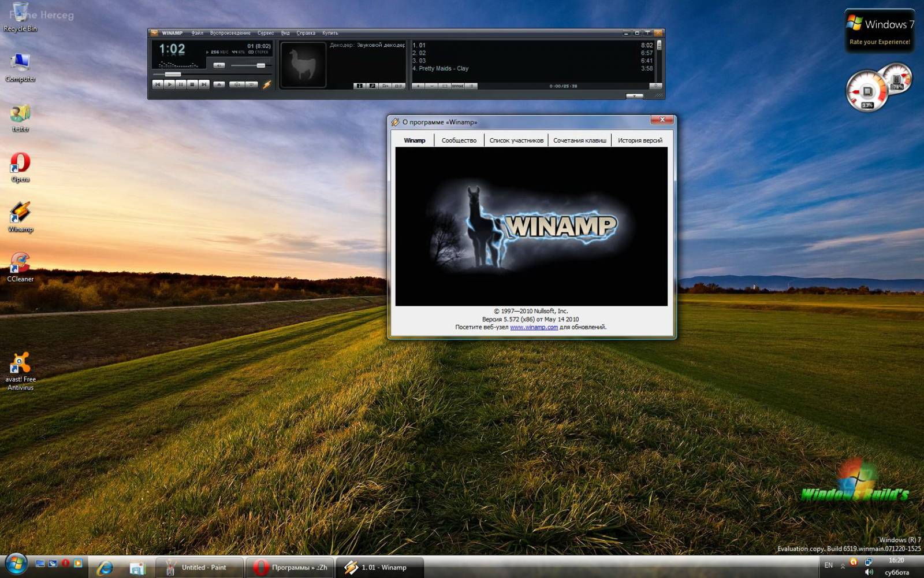The width and height of the screenshot is (924, 578).
Task: Click Winamp Previous track button
Action: click(x=158, y=84)
